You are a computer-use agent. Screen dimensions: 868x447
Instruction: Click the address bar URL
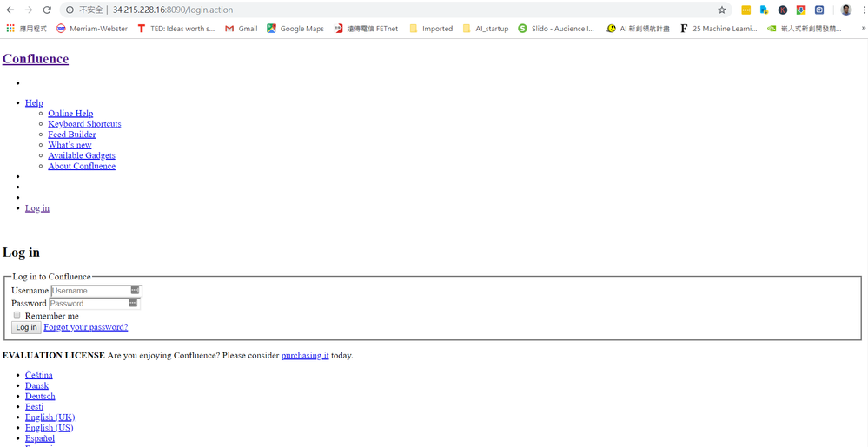tap(173, 10)
